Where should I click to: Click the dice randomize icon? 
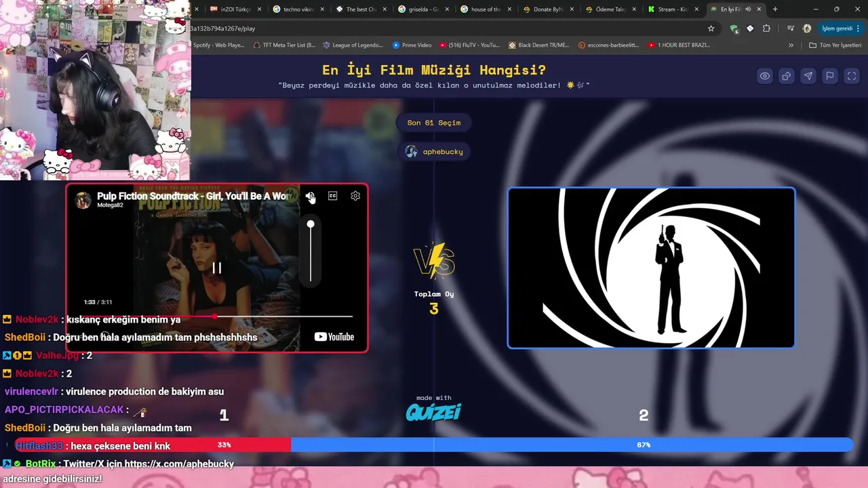(x=786, y=76)
